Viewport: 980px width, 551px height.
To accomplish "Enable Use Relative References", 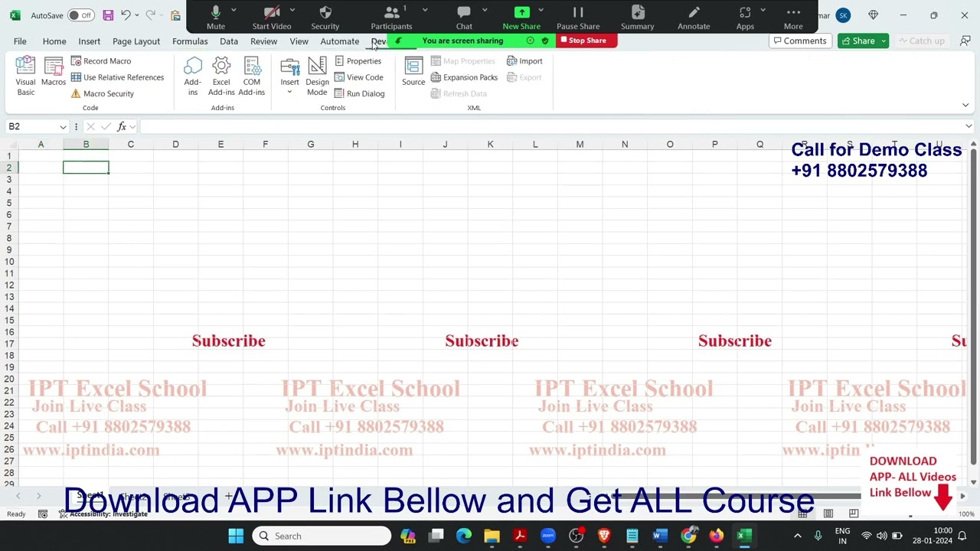I will click(x=117, y=77).
